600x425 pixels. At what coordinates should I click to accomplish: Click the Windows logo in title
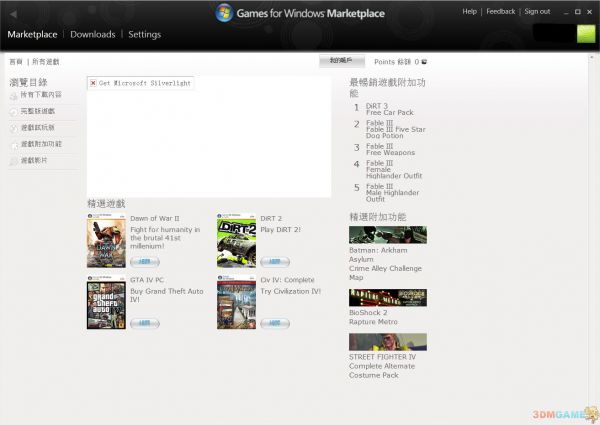click(x=225, y=13)
